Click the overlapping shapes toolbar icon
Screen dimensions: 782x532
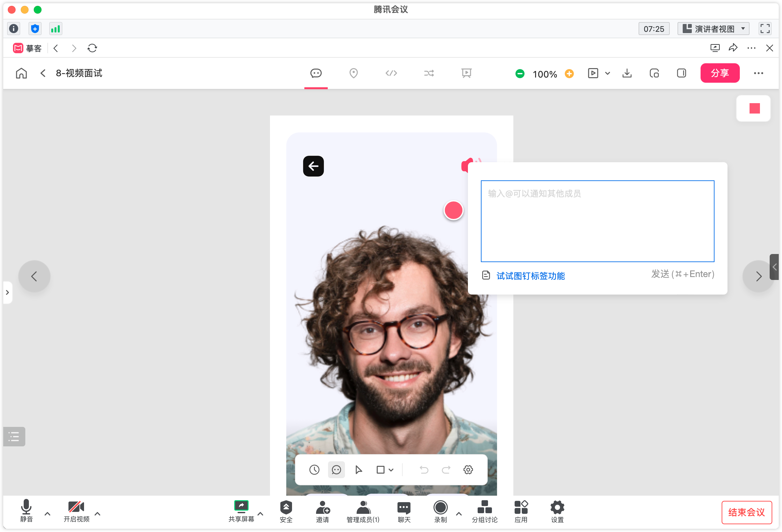[x=654, y=73]
